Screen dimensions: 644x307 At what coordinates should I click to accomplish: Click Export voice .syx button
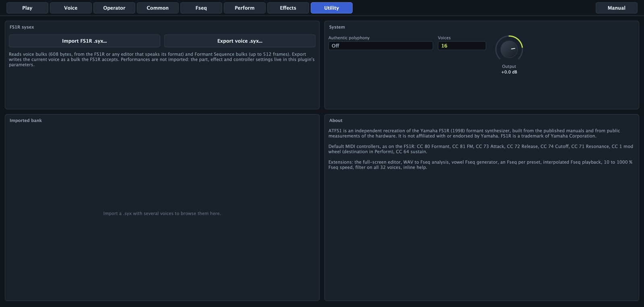pyautogui.click(x=240, y=41)
